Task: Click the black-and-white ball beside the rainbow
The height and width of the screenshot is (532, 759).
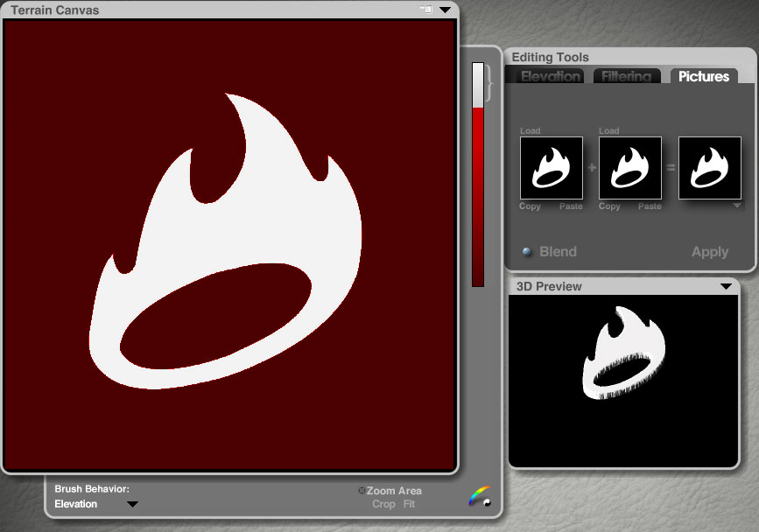Action: 487,502
